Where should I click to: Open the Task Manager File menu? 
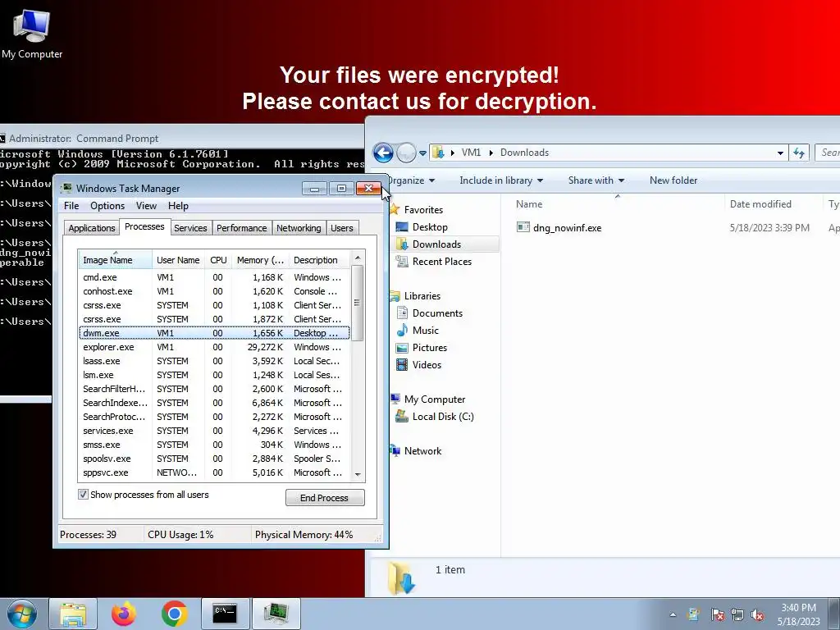[x=71, y=206]
